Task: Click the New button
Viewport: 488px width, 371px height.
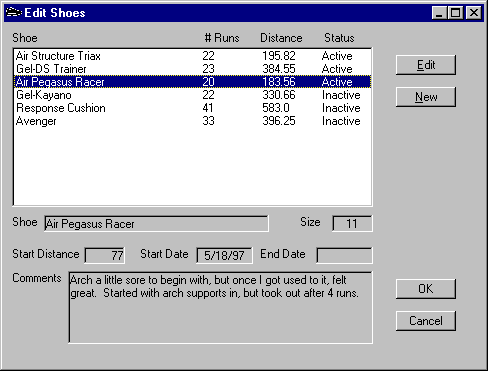Action: [426, 97]
